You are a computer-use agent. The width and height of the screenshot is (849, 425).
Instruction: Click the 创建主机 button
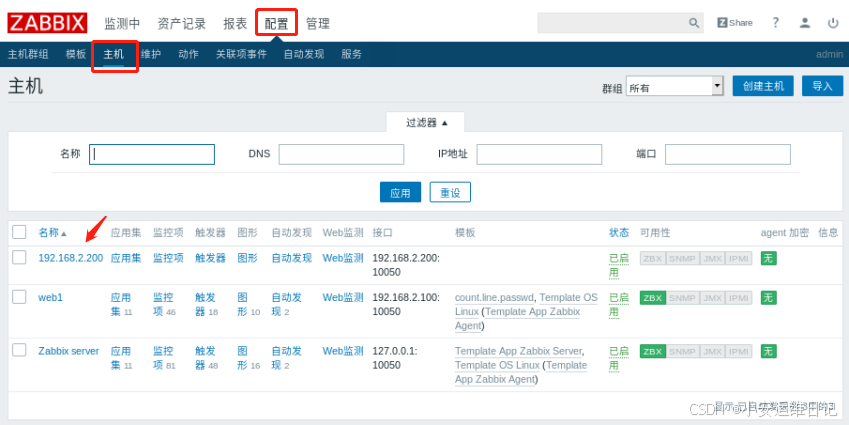coord(763,86)
